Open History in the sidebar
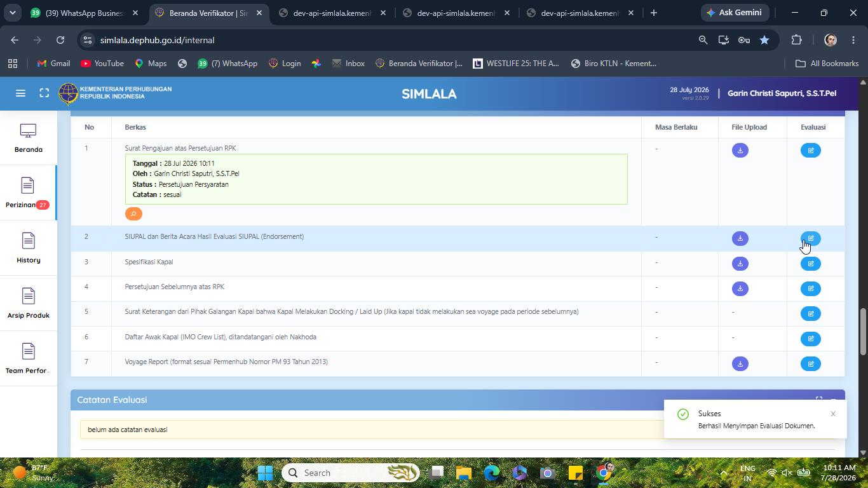 coord(28,248)
